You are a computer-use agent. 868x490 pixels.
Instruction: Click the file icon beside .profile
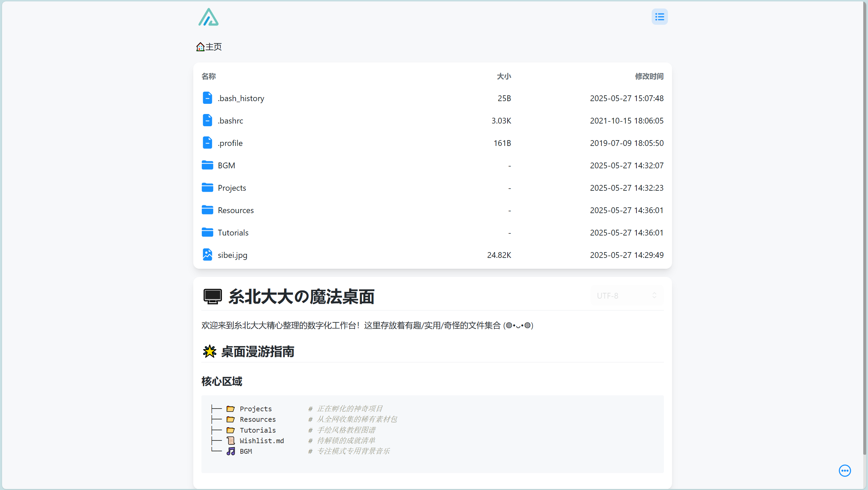tap(207, 143)
